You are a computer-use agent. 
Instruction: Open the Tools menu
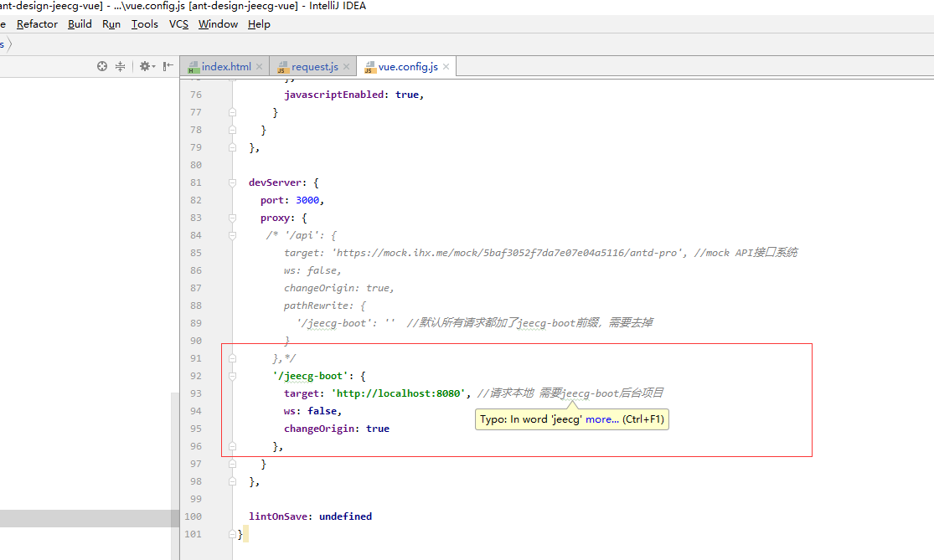(145, 23)
